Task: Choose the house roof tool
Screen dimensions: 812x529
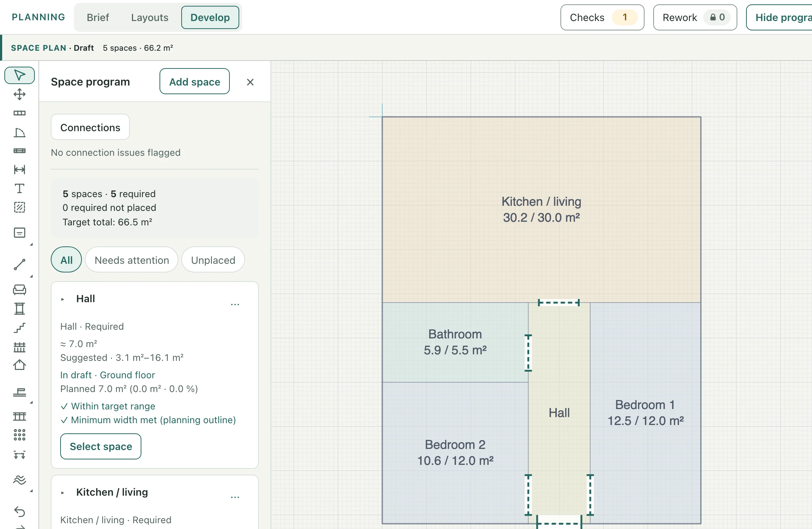Action: pos(20,365)
